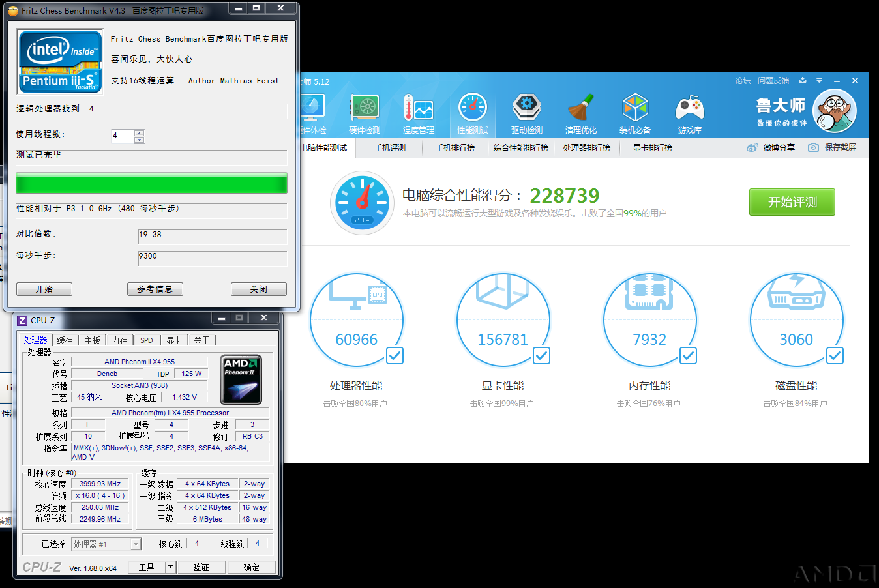Click the AMD Phenom II X4 955 name field
Screen dimensions: 879x588
tap(140, 362)
